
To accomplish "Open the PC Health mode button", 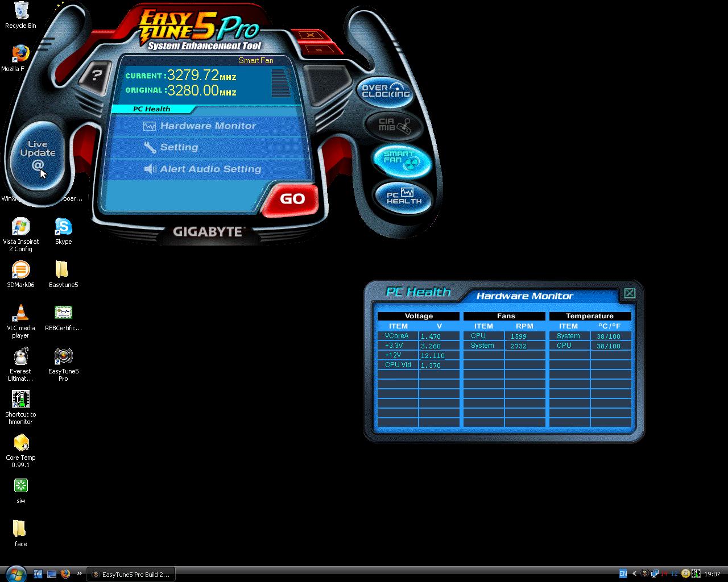I will tap(404, 197).
